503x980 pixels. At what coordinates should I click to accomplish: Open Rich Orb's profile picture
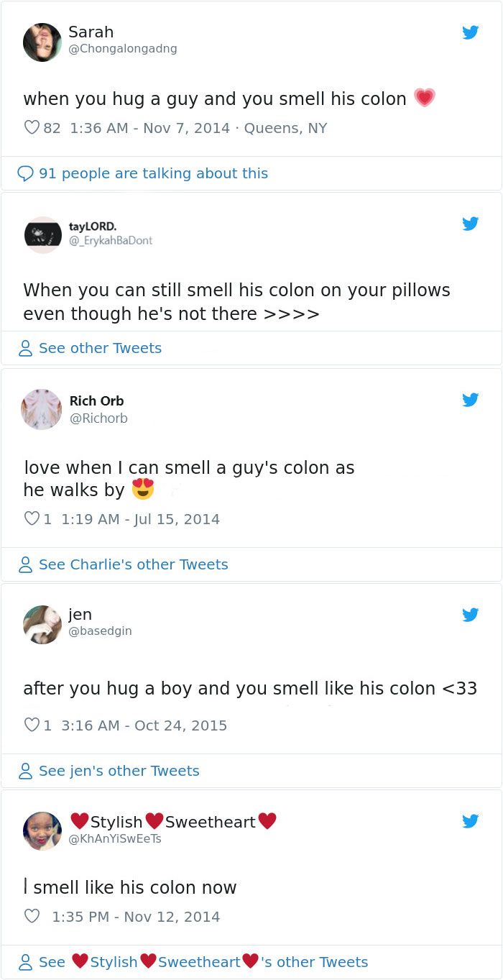pos(42,410)
